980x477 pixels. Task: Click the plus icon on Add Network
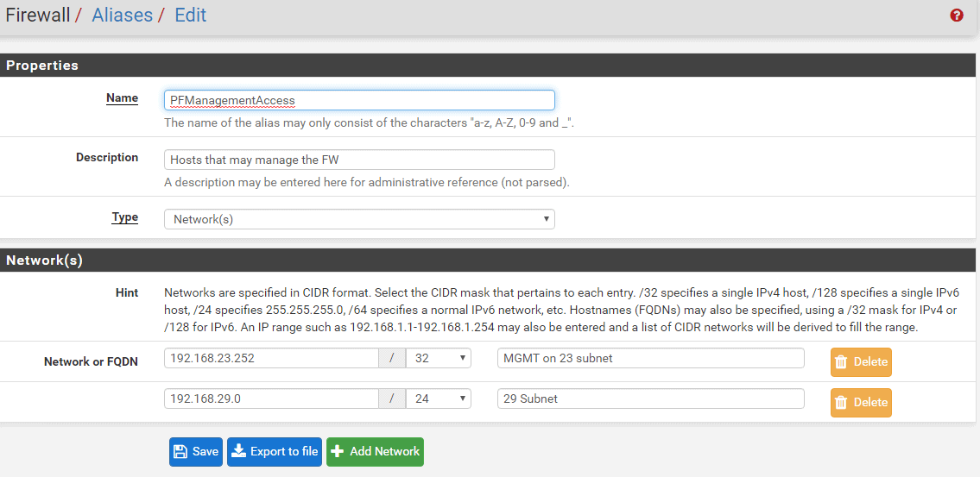click(337, 451)
